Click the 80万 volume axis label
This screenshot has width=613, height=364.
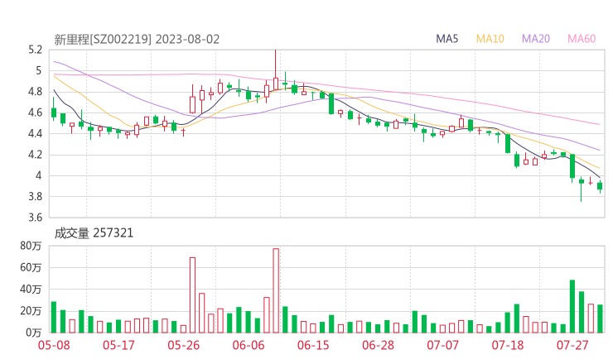click(31, 246)
